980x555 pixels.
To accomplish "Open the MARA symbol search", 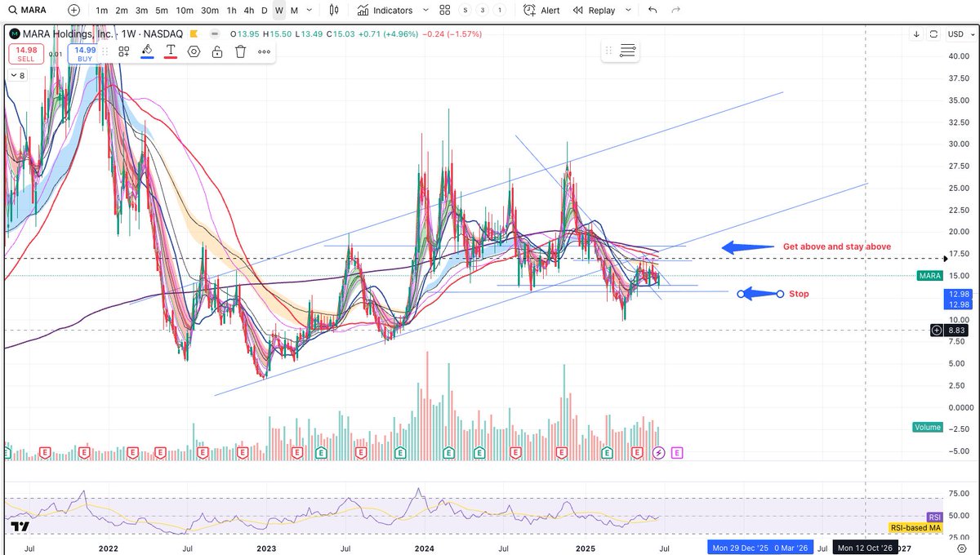I will [x=29, y=11].
